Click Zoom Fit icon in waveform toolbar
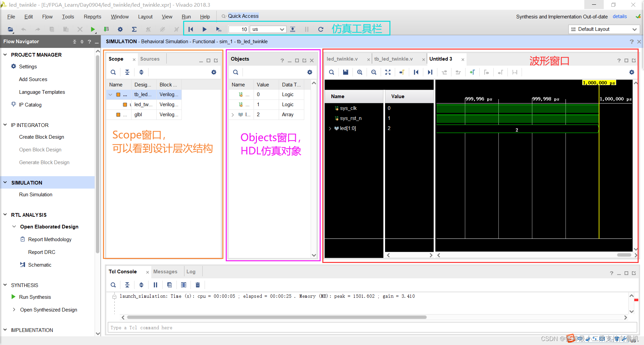This screenshot has height=345, width=644. click(x=388, y=72)
